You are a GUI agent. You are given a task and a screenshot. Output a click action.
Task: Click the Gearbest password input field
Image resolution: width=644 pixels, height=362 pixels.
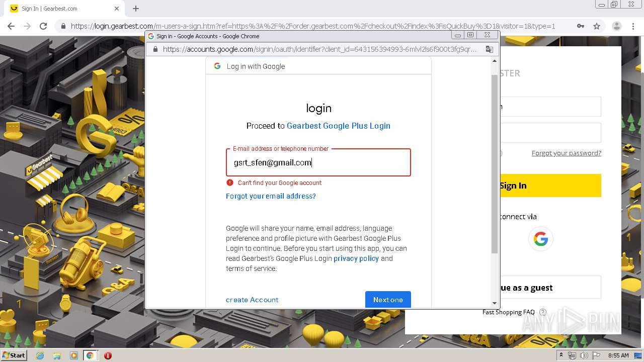(x=550, y=133)
